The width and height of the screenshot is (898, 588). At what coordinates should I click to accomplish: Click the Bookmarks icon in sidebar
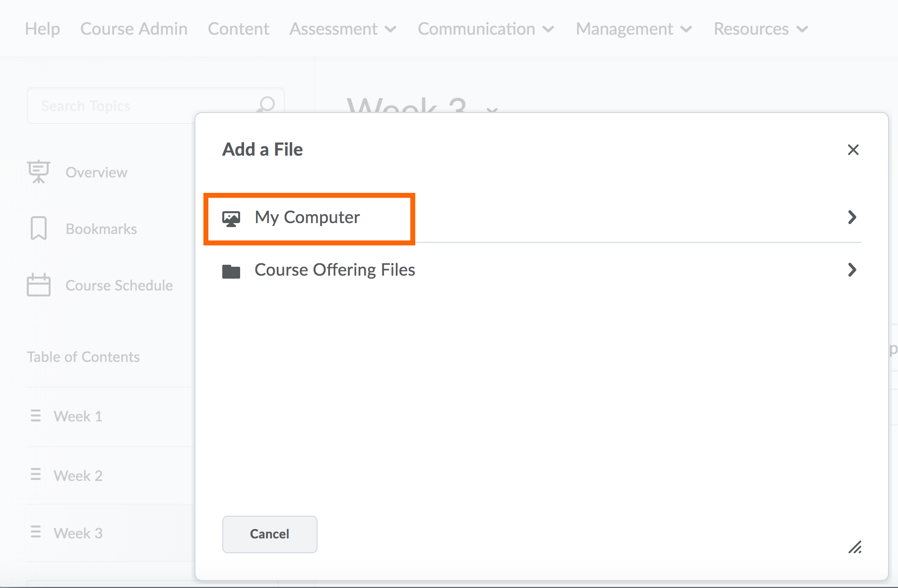point(38,228)
